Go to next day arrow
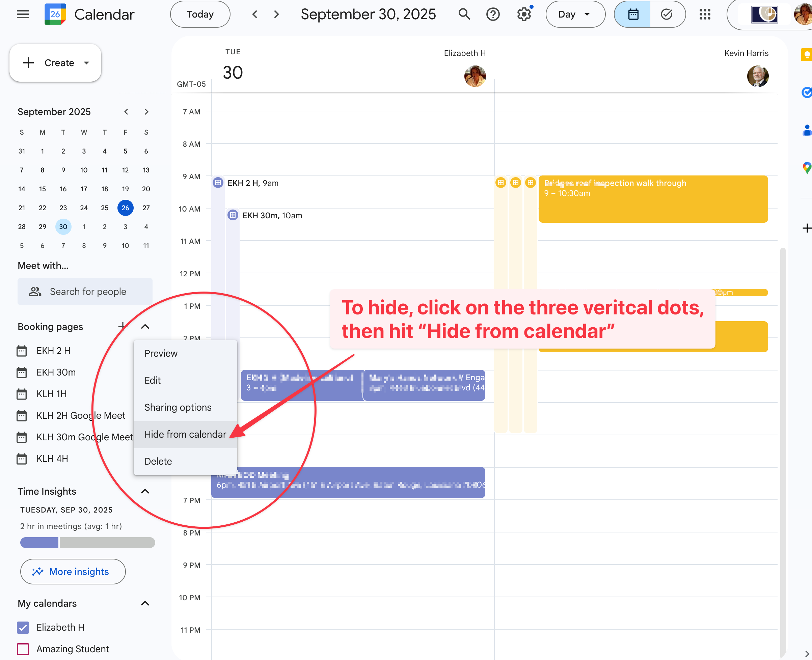Image resolution: width=812 pixels, height=660 pixels. (x=276, y=15)
